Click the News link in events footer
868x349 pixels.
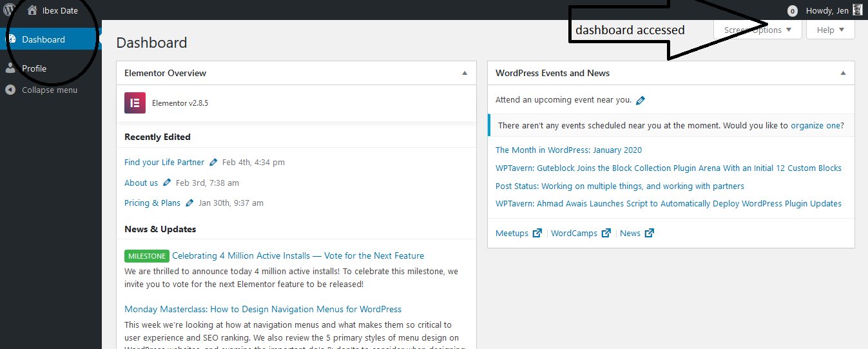[x=630, y=233]
